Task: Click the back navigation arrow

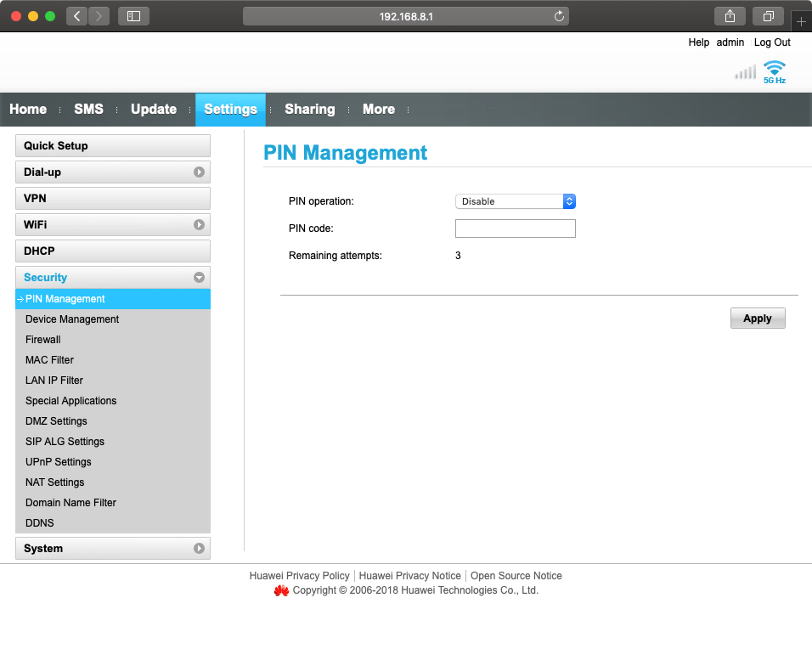Action: [76, 15]
